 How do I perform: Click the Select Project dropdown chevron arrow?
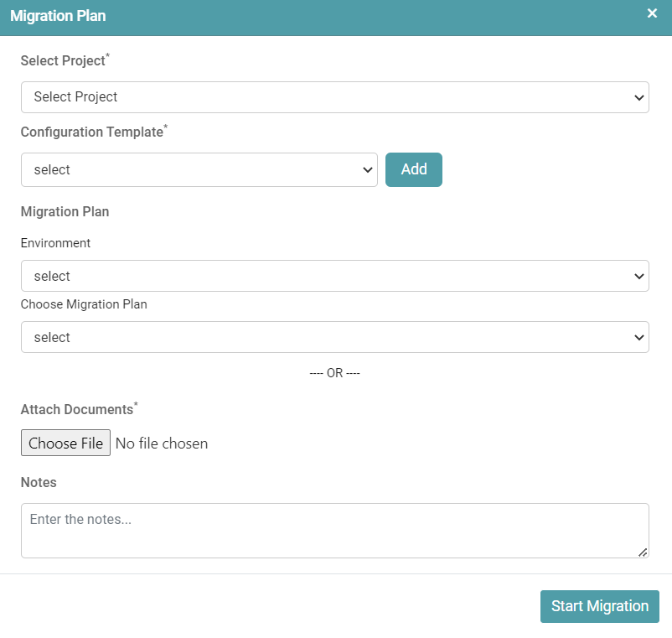point(638,97)
